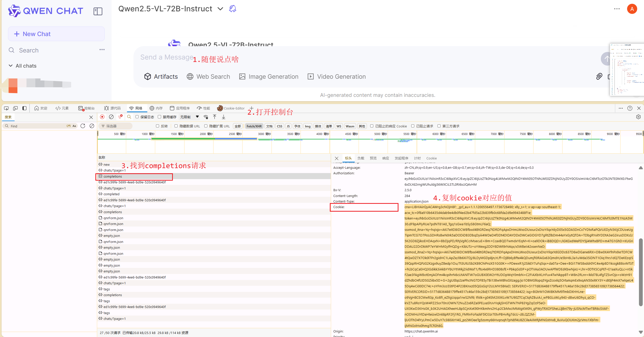Toggle the Qwen Chat sidebar panel icon
The width and height of the screenshot is (644, 337).
[x=98, y=11]
